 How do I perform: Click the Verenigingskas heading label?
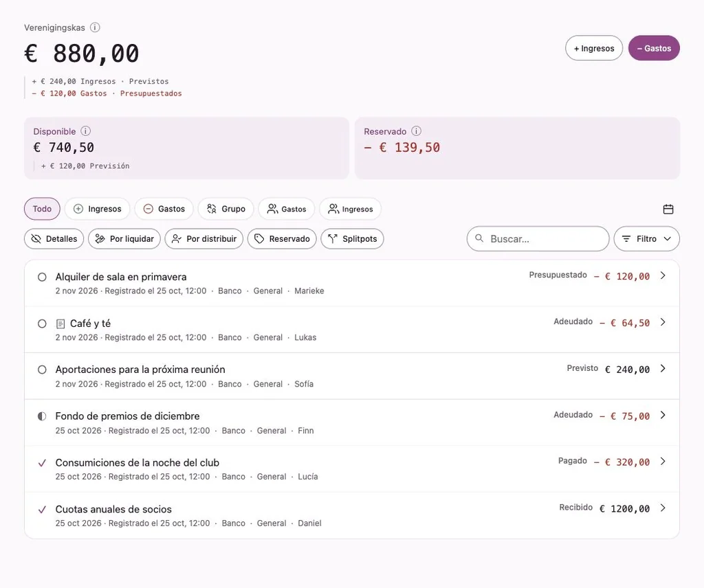(x=54, y=27)
